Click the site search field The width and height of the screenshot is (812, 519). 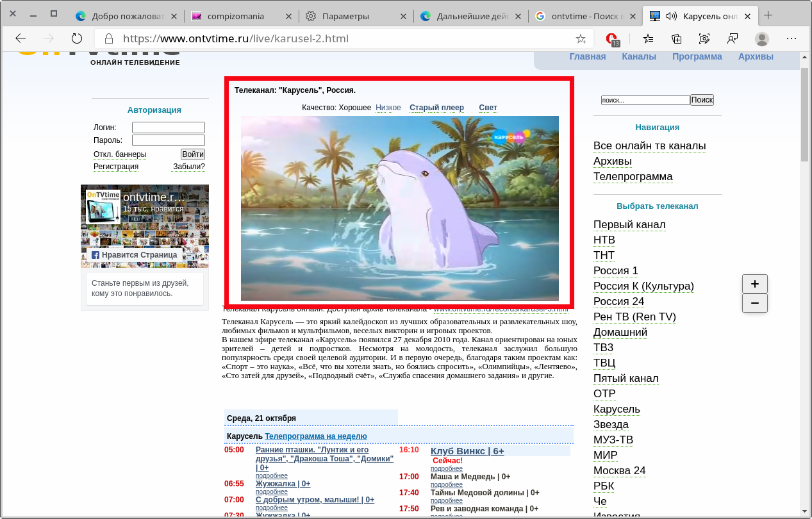pyautogui.click(x=645, y=101)
